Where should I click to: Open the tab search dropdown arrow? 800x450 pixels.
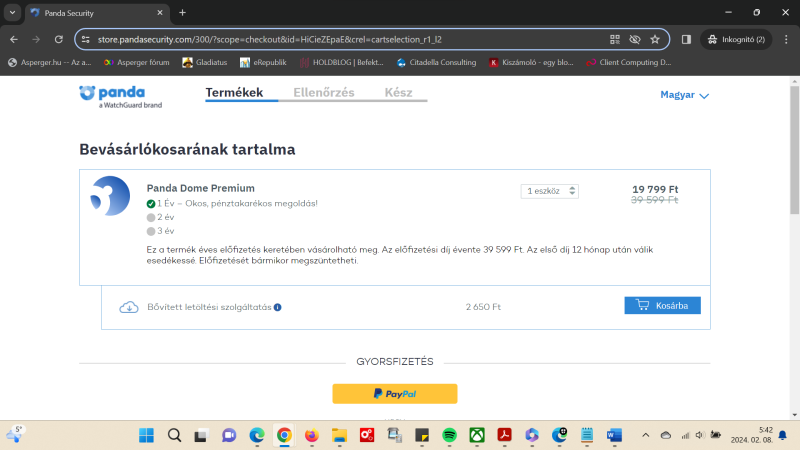tap(12, 13)
